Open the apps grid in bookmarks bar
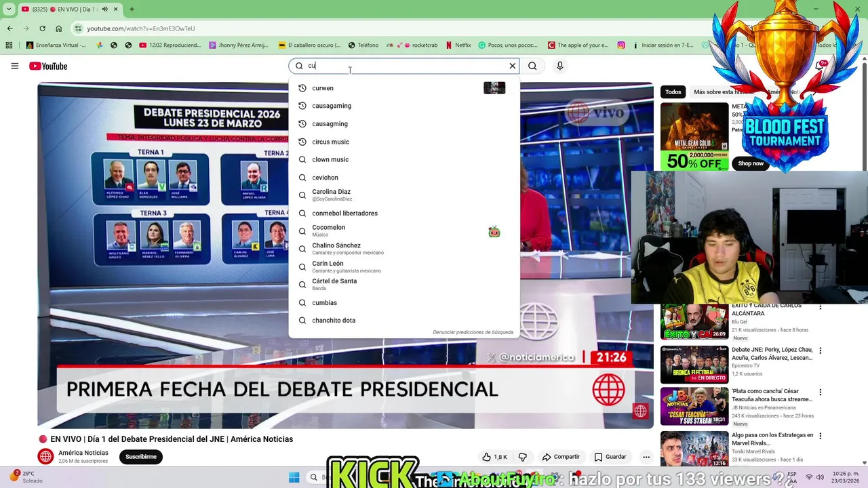Image resolution: width=868 pixels, height=488 pixels. (9, 45)
